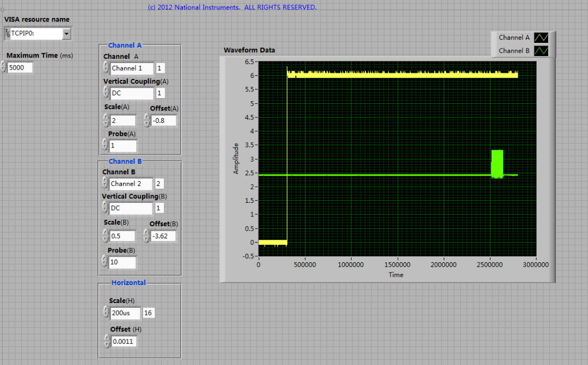Screen dimensions: 588x365
Task: Click the Probe(B) value 10
Action: point(122,262)
